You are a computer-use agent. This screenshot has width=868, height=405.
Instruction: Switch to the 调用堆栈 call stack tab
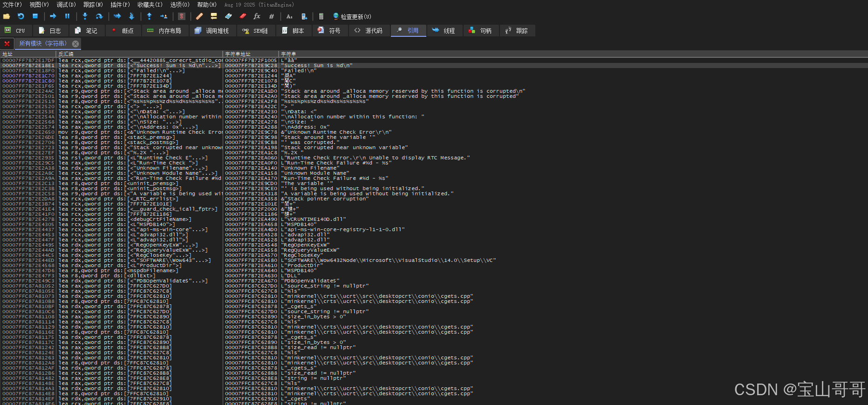coord(212,31)
